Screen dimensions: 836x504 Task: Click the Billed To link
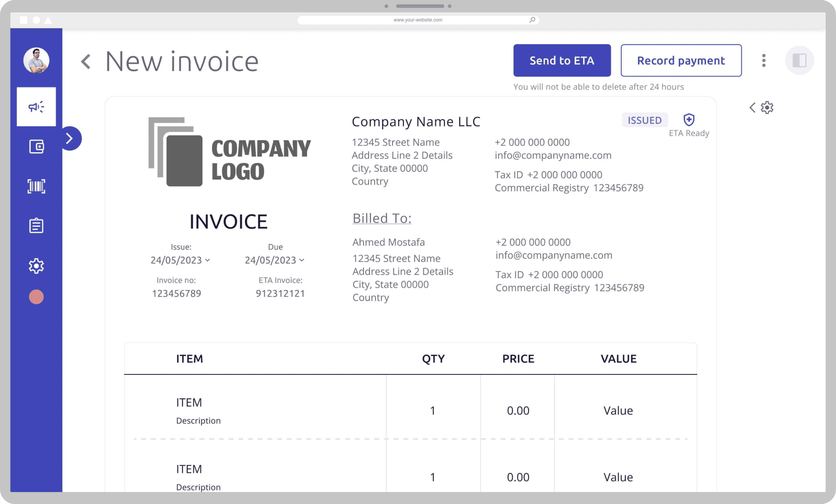point(382,218)
